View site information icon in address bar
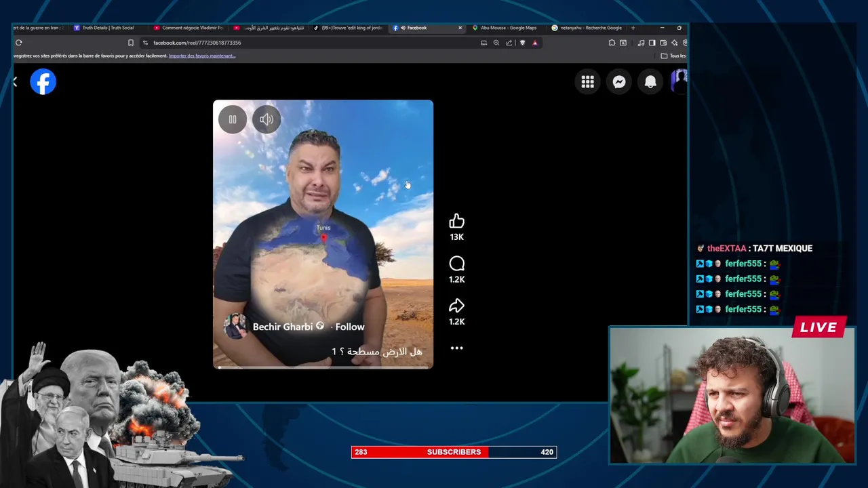This screenshot has width=868, height=488. (x=145, y=43)
